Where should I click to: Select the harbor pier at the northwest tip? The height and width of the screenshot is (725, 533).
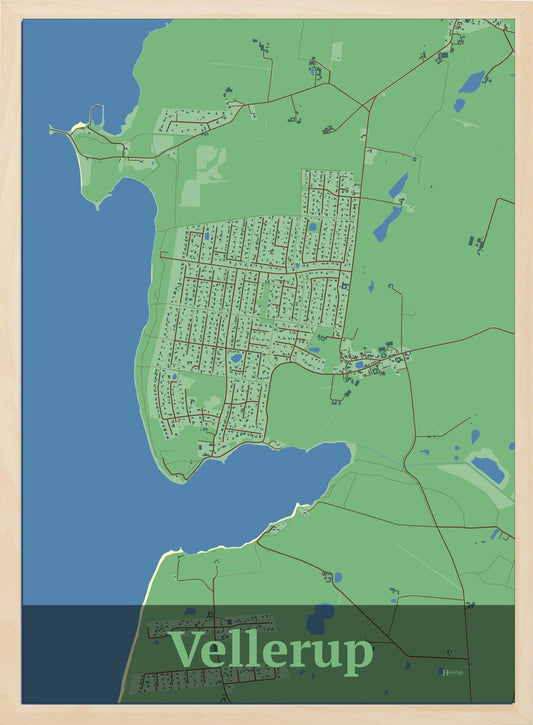point(96,115)
